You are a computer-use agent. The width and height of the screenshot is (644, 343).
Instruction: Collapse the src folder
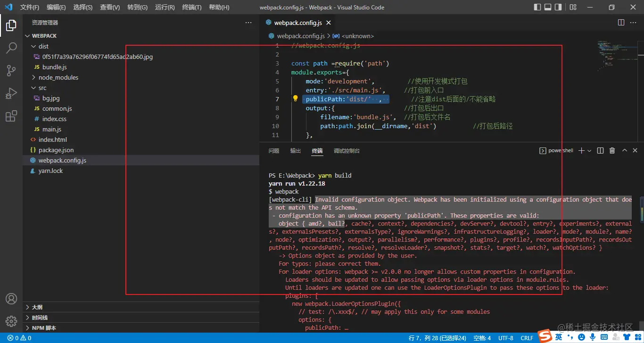(x=141, y=88)
